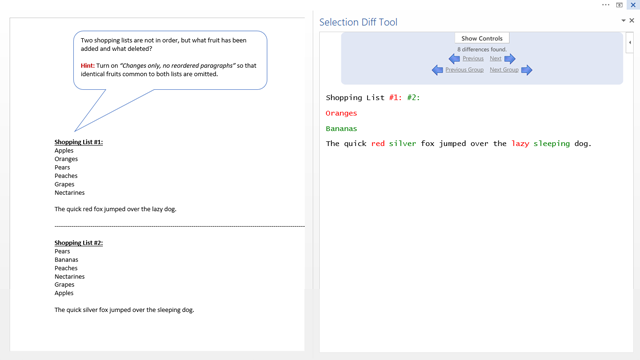The image size is (640, 360).
Task: Click the sentence 'The quick red fox' in document
Action: coord(116,209)
